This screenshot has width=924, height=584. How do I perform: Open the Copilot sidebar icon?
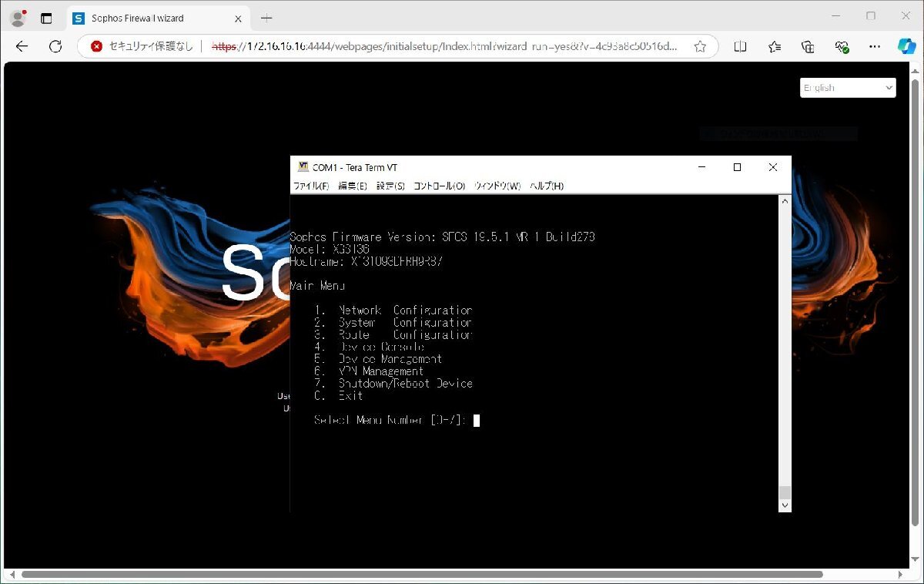click(x=906, y=46)
